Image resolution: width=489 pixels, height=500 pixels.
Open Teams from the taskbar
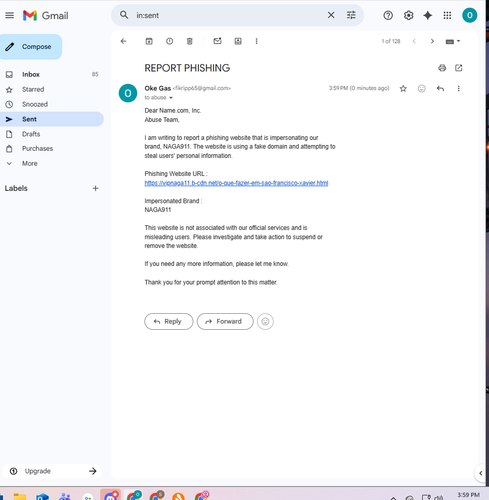pyautogui.click(x=65, y=497)
